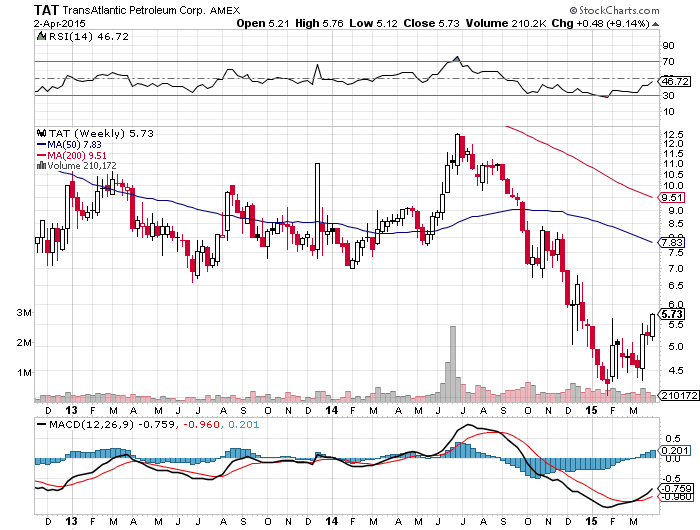Click the red -0.960 MACD signal value
This screenshot has width=700, height=530.
[x=200, y=424]
